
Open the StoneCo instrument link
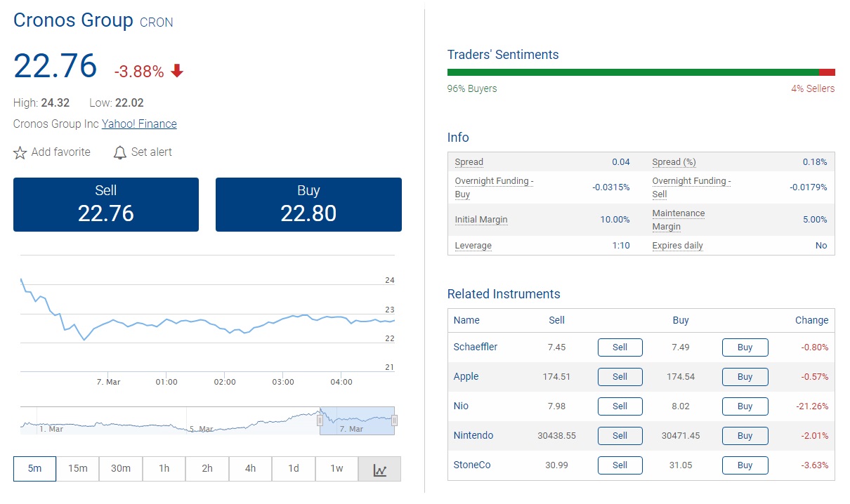point(472,465)
